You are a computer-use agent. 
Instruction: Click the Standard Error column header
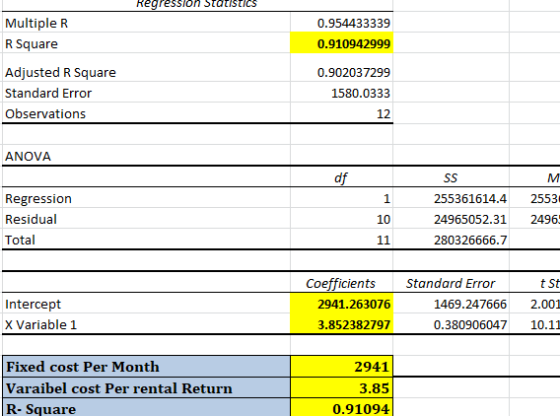point(451,283)
